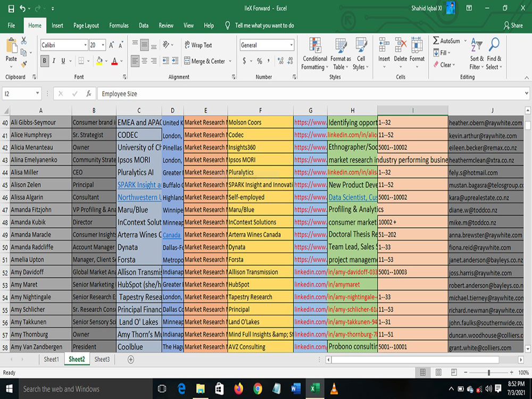Toggle Bold formatting
The image size is (532, 399).
click(x=45, y=61)
